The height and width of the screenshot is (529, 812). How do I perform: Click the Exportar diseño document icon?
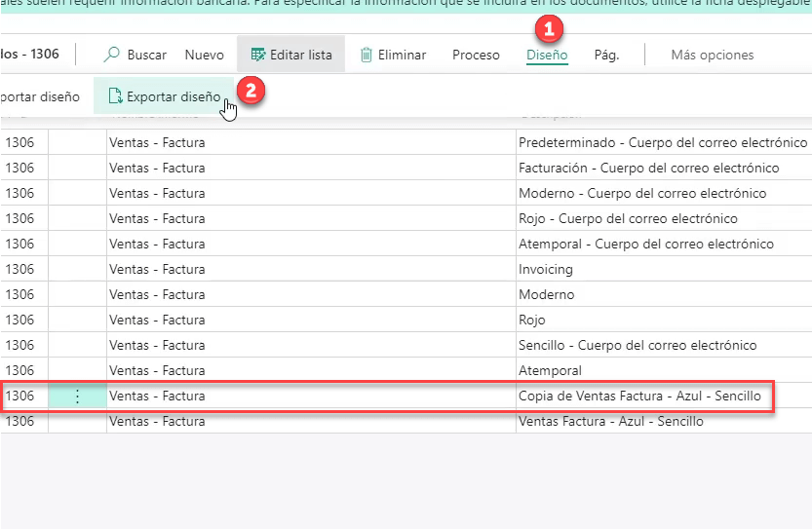(x=115, y=96)
